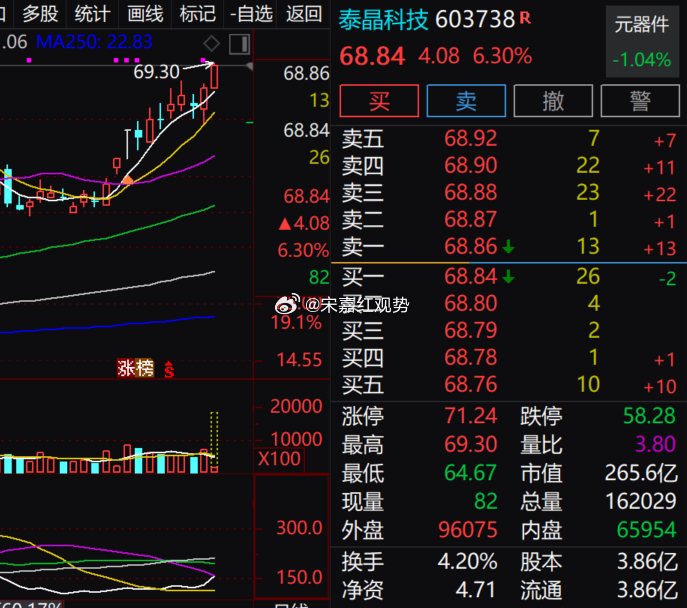Select the 卖三 row at 68.88

click(509, 193)
